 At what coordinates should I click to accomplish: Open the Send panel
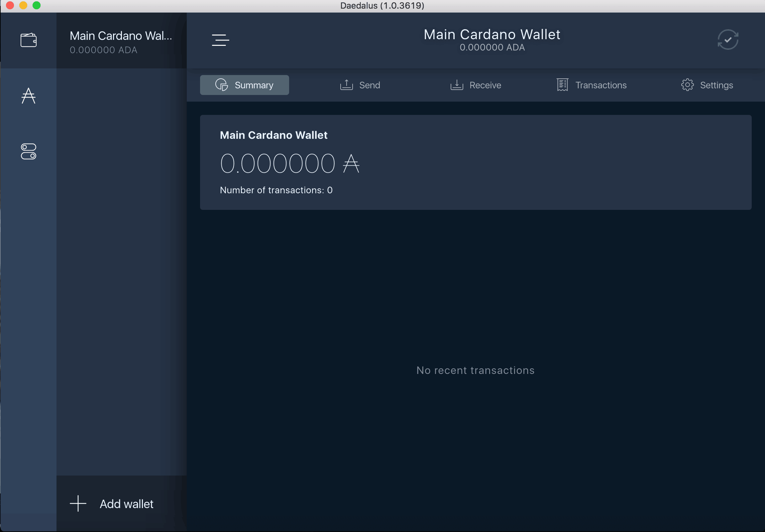point(361,85)
